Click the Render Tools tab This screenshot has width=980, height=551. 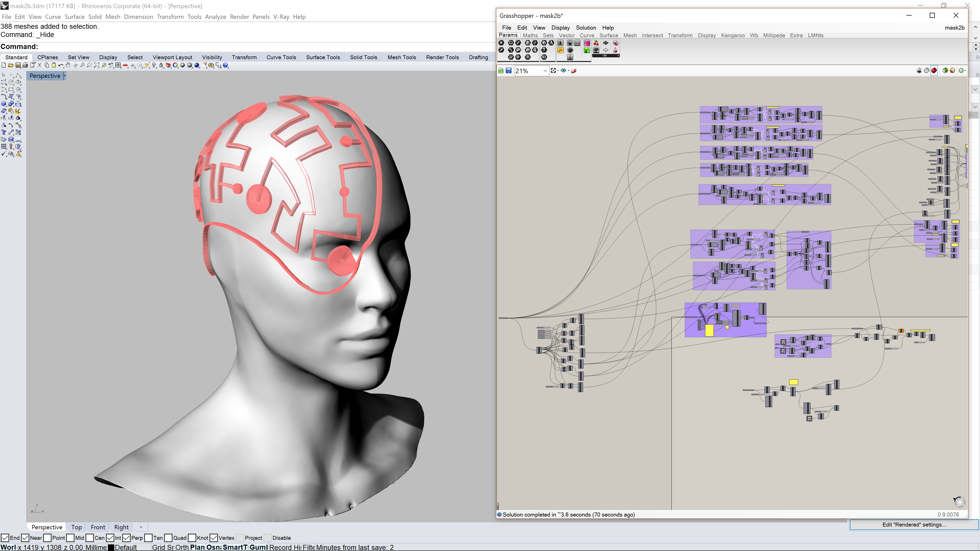coord(442,57)
